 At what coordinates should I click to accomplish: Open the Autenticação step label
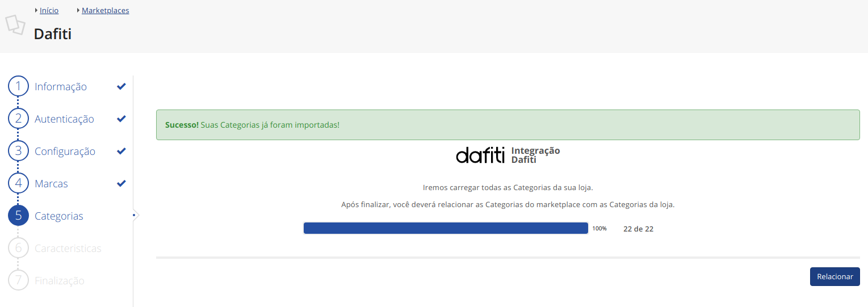tap(64, 119)
